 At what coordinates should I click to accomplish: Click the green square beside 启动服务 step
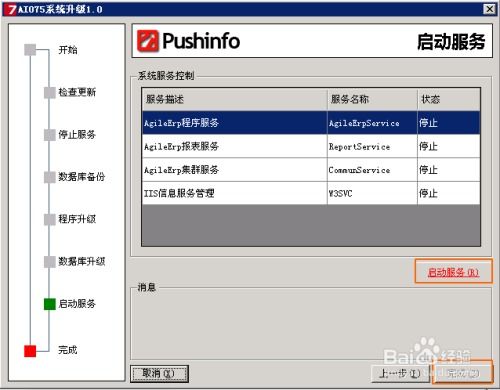(50, 304)
